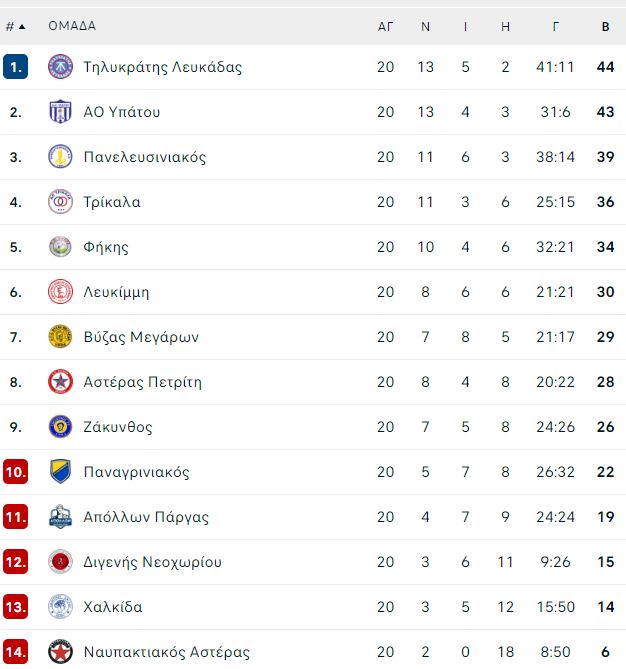Screen dimensions: 626x669
Task: Click the blue position 1 badge
Action: tap(15, 67)
